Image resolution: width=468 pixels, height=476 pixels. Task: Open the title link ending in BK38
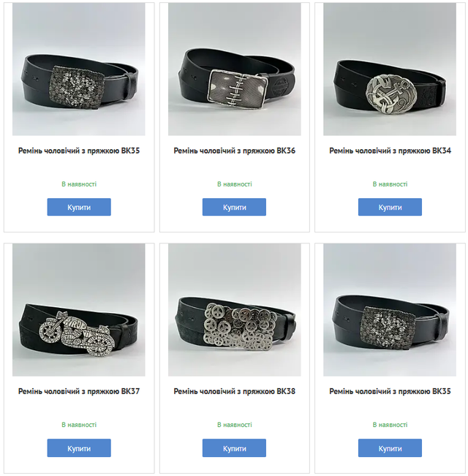pyautogui.click(x=234, y=391)
